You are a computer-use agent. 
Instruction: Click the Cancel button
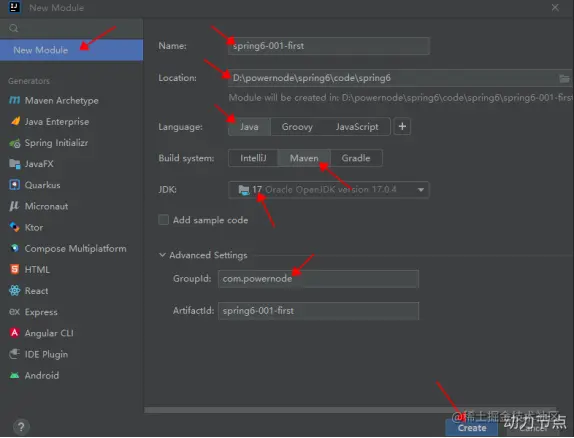pyautogui.click(x=533, y=428)
